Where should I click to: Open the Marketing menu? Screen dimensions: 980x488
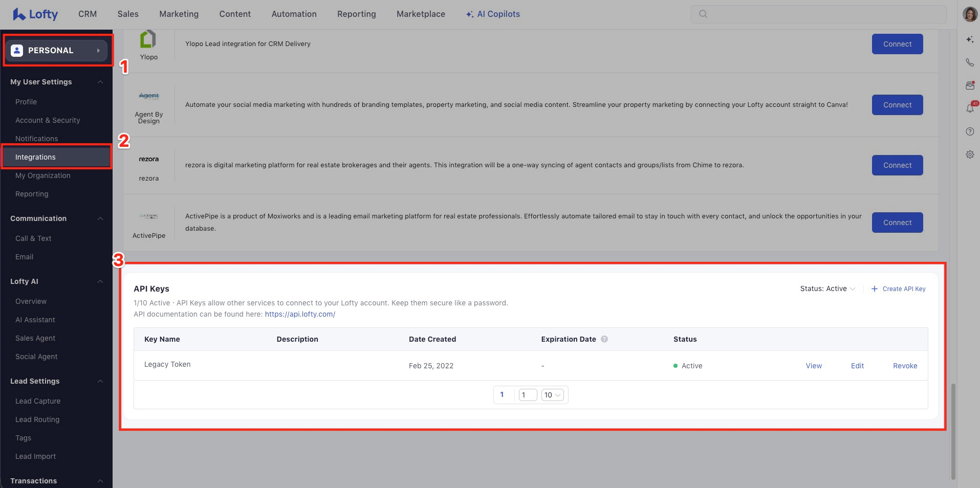179,14
